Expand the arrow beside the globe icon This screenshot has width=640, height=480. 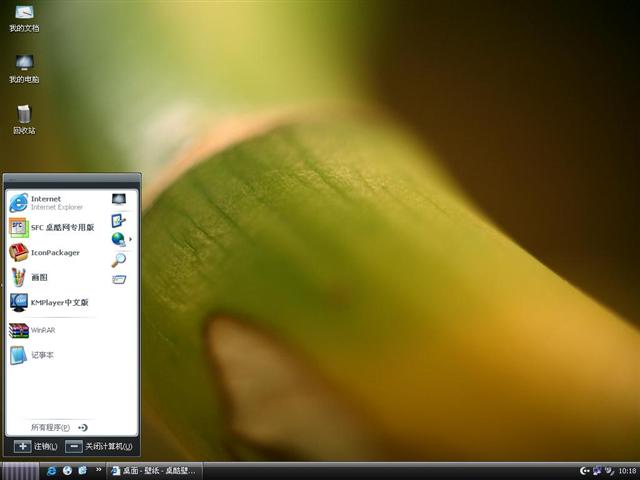pyautogui.click(x=131, y=239)
